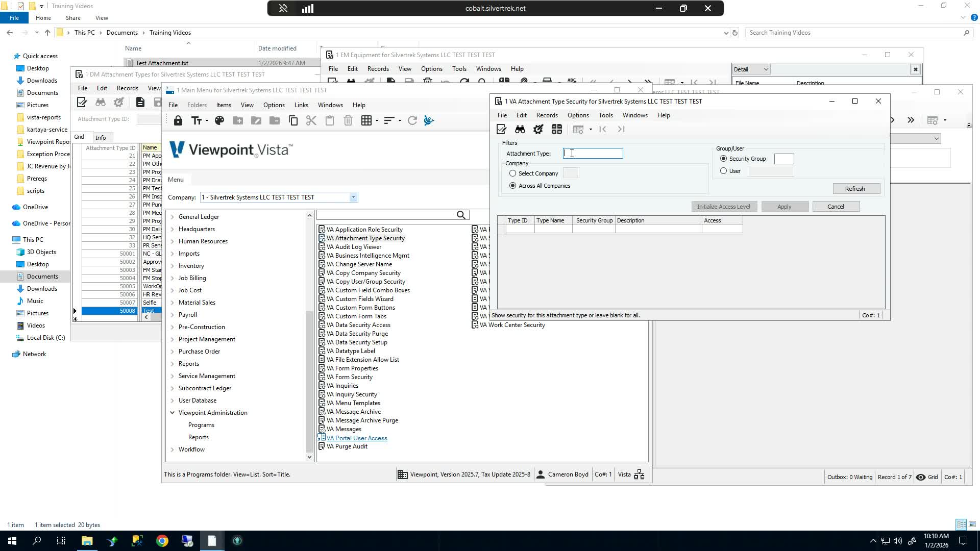
Task: Expand the Workflow folder
Action: coord(173,449)
